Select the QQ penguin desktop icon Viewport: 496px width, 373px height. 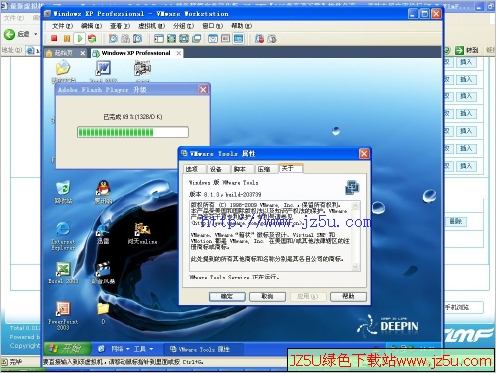[x=103, y=192]
